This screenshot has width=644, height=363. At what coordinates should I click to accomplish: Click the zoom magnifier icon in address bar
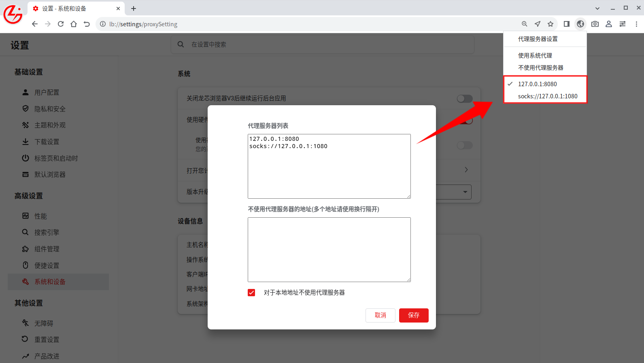(525, 24)
